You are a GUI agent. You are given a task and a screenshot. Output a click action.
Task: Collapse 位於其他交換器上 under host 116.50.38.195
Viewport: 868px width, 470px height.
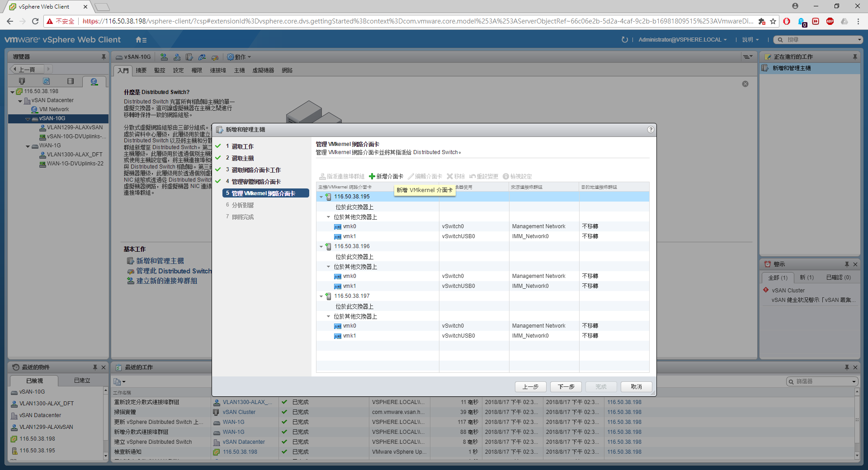click(329, 217)
